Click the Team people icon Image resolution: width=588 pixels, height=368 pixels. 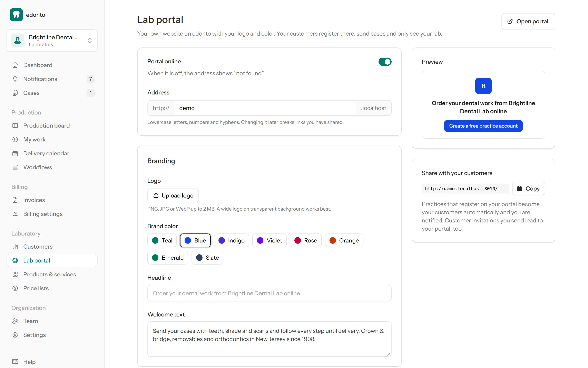coord(15,321)
